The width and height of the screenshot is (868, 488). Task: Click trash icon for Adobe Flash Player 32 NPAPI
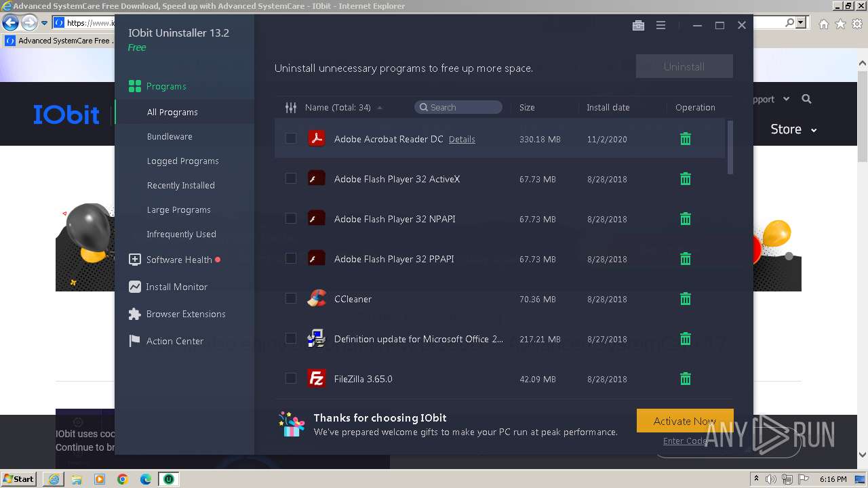tap(686, 219)
